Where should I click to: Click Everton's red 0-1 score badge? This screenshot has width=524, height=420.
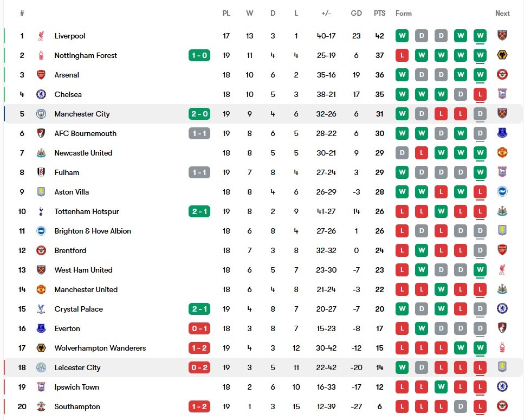pyautogui.click(x=199, y=328)
